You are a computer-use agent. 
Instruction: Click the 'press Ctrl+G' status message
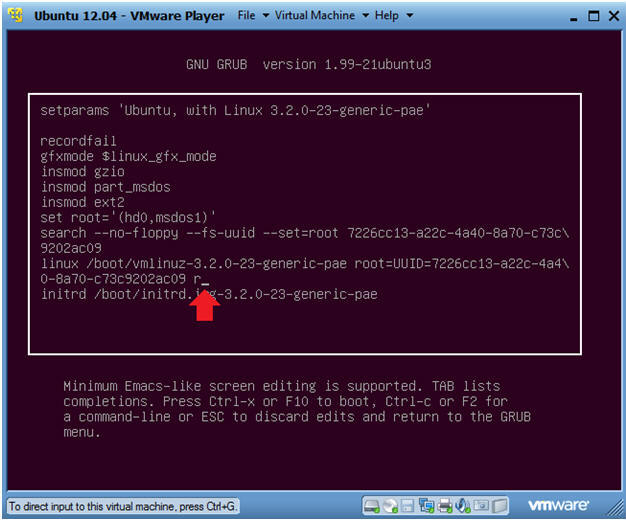[x=122, y=506]
